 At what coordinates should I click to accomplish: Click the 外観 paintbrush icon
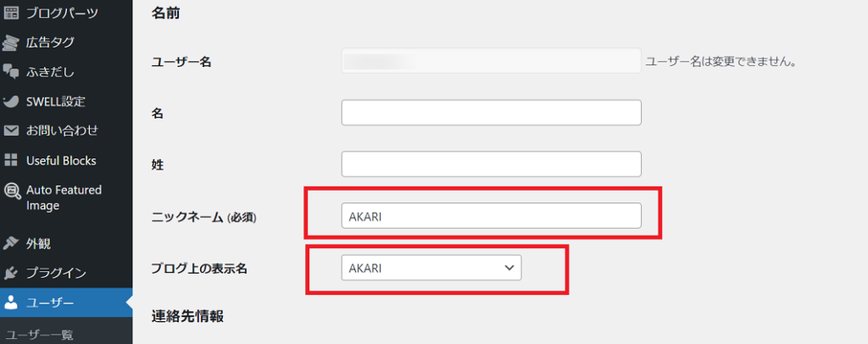pyautogui.click(x=10, y=243)
